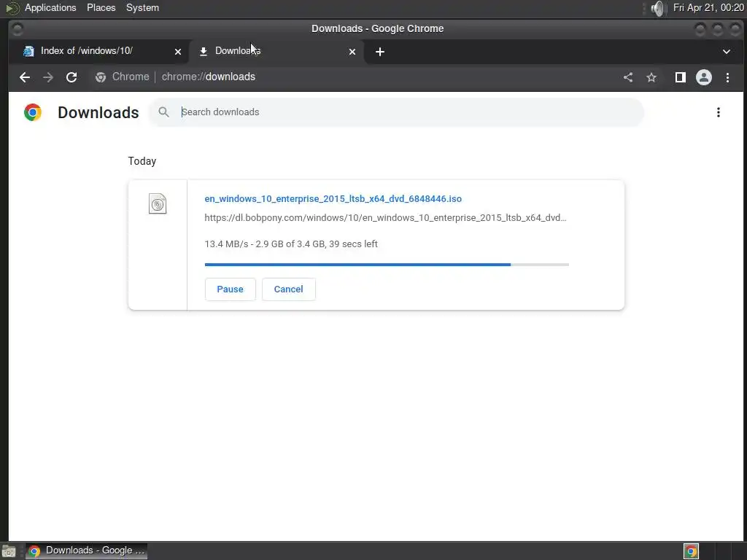Viewport: 747px width, 560px height.
Task: Expand the tab search chevron
Action: tap(727, 52)
